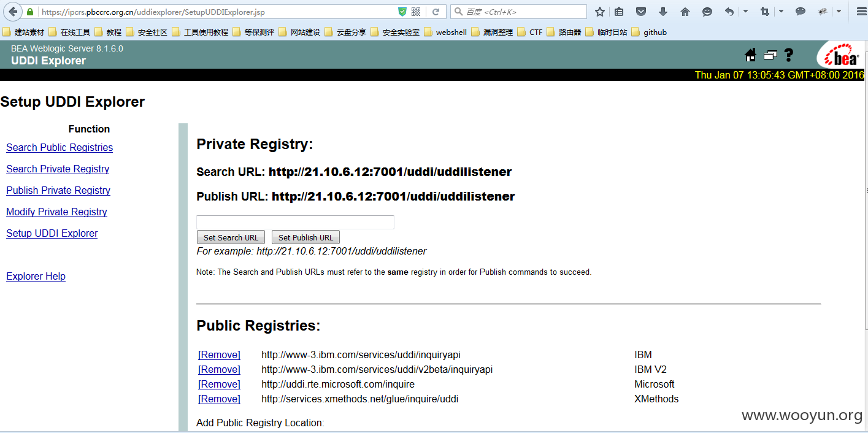Viewport: 868px width, 433px height.
Task: Open Publish Private Registry link
Action: 58,190
